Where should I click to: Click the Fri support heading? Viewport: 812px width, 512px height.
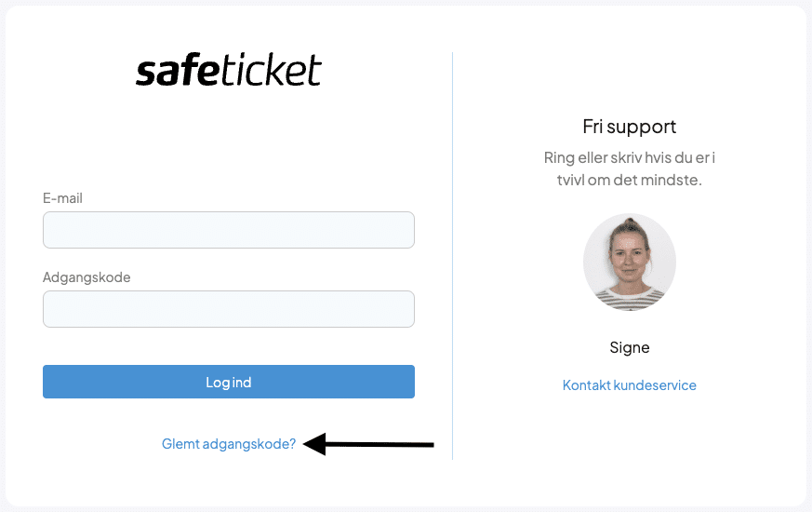629,127
